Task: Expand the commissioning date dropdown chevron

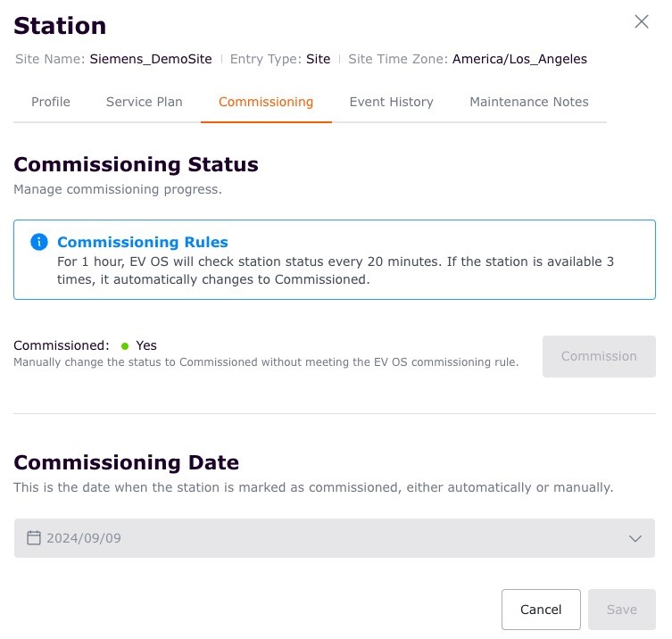Action: click(635, 538)
